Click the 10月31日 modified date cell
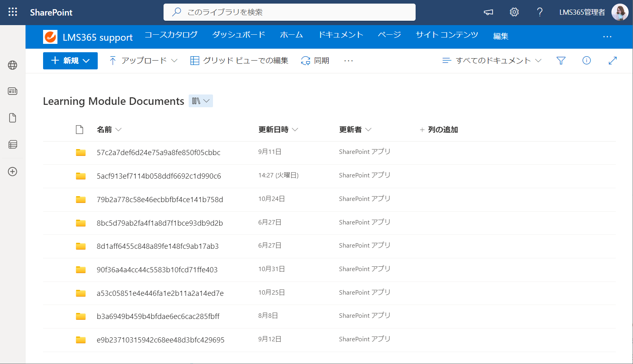633x364 pixels. point(272,269)
